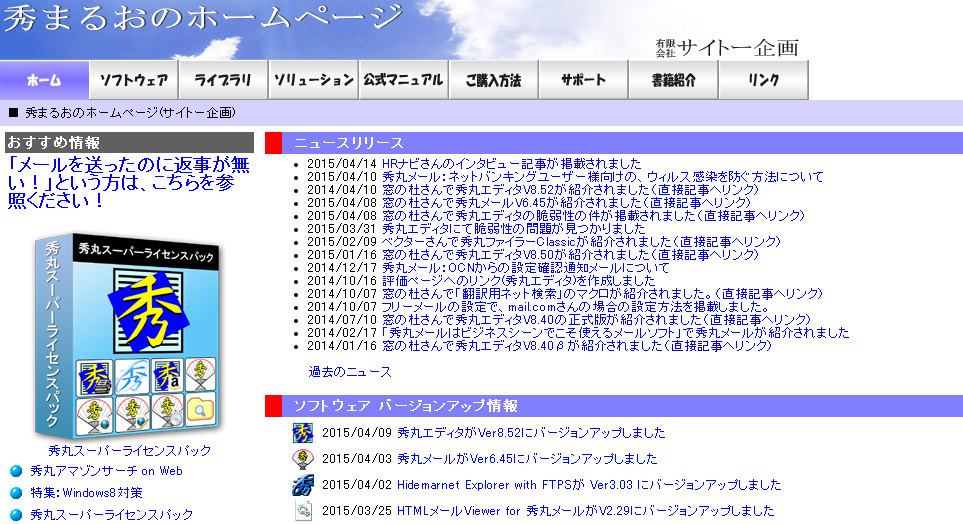Switch to the ライブラリ tab
The height and width of the screenshot is (524, 963).
click(x=224, y=80)
